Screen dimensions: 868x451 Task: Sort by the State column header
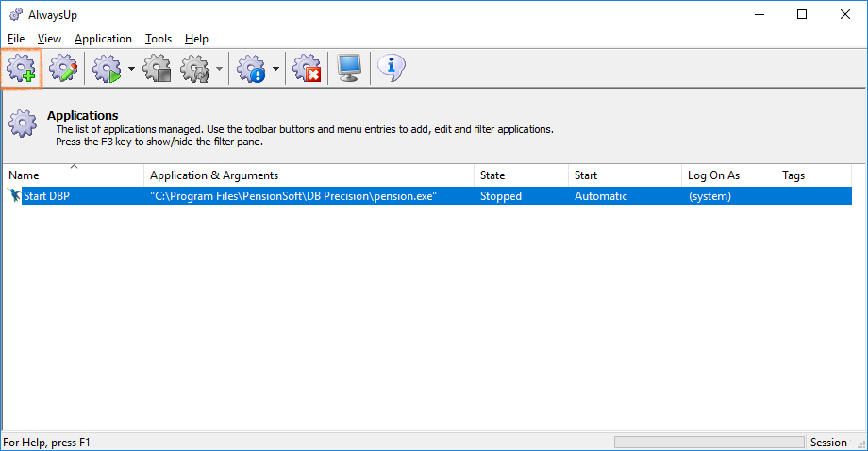click(x=519, y=175)
